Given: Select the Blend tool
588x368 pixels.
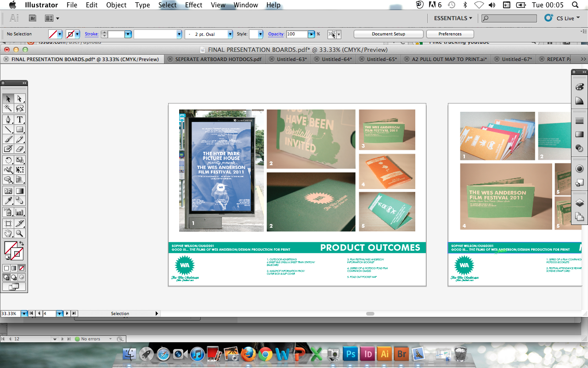Looking at the screenshot, I should 20,201.
